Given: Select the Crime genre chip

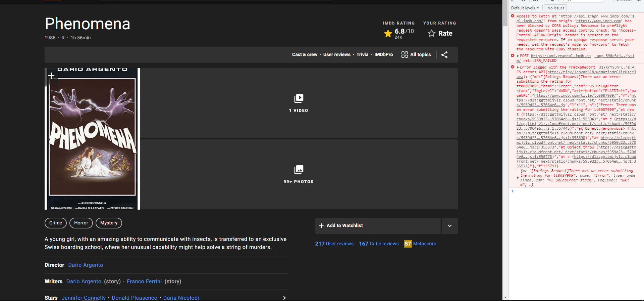Looking at the screenshot, I should pos(56,223).
